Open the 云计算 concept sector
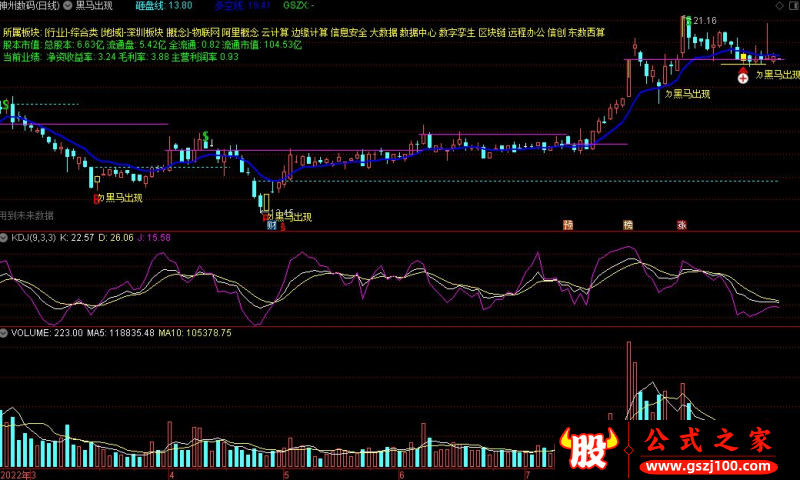The image size is (800, 480). [x=275, y=33]
